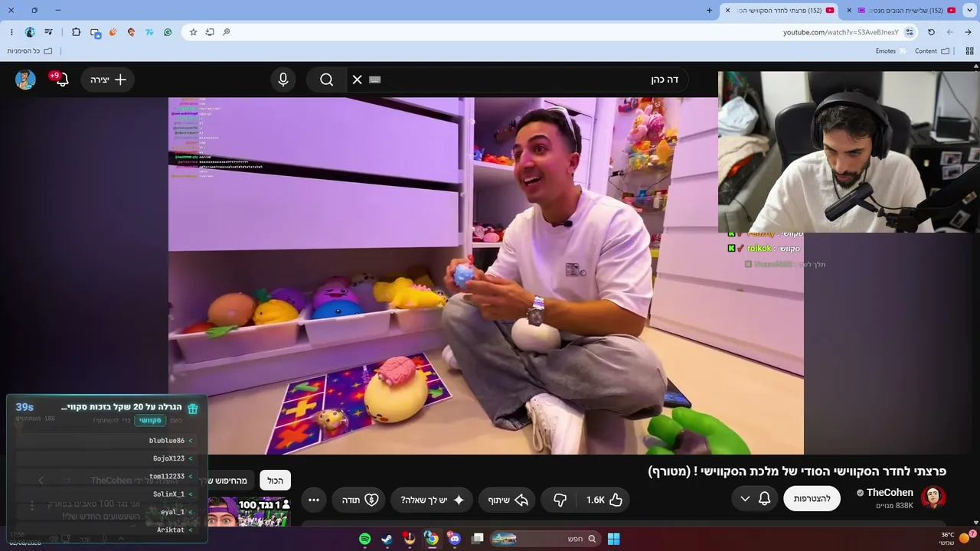
Task: Click the 'יצירה' create button
Action: tap(108, 80)
